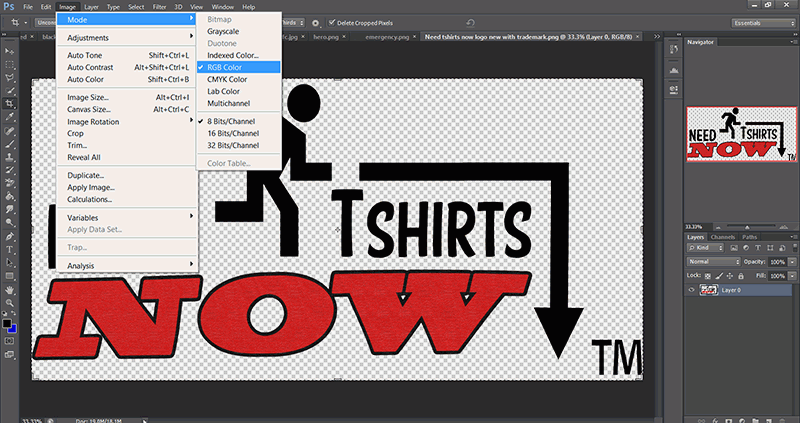
Task: Switch layer filtering on/off
Action: pos(793,248)
